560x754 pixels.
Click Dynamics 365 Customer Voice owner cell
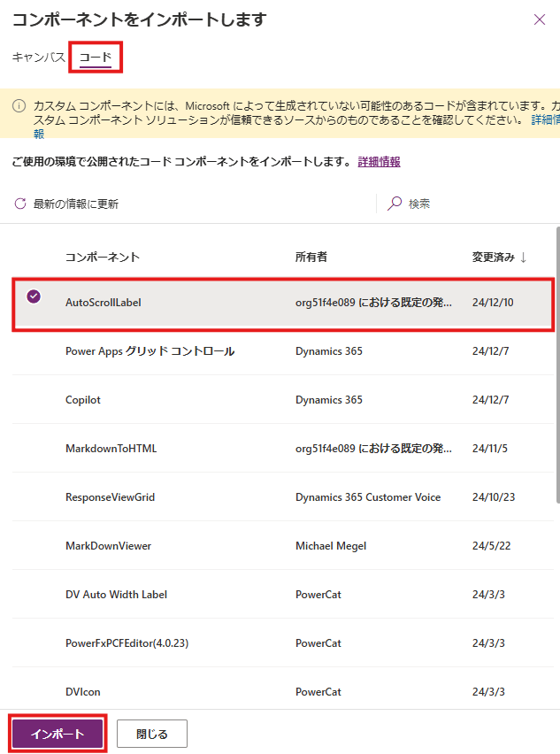(368, 497)
